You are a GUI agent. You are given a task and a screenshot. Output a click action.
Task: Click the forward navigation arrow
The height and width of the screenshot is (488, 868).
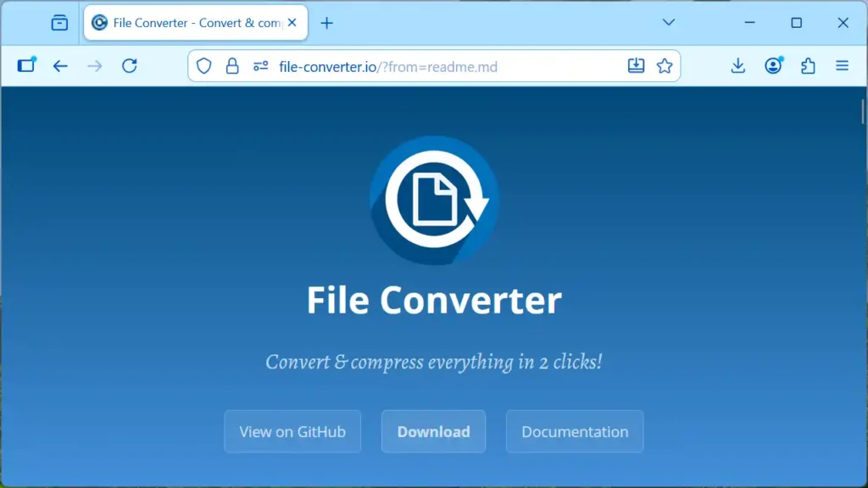coord(94,65)
